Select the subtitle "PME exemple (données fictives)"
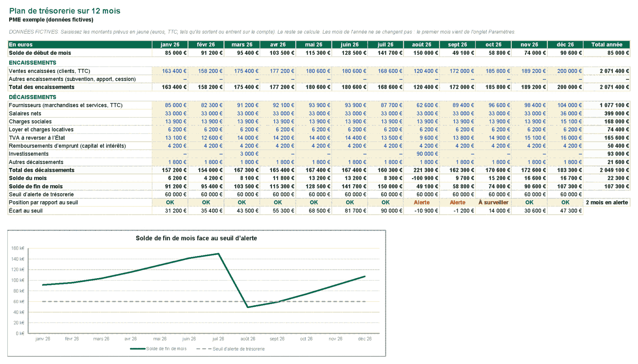This screenshot has width=638, height=364. 51,20
